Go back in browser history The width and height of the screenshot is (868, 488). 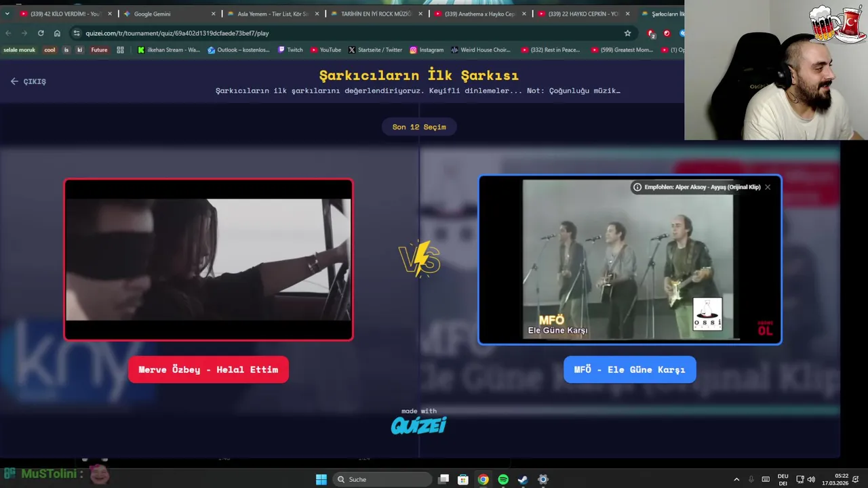click(8, 33)
